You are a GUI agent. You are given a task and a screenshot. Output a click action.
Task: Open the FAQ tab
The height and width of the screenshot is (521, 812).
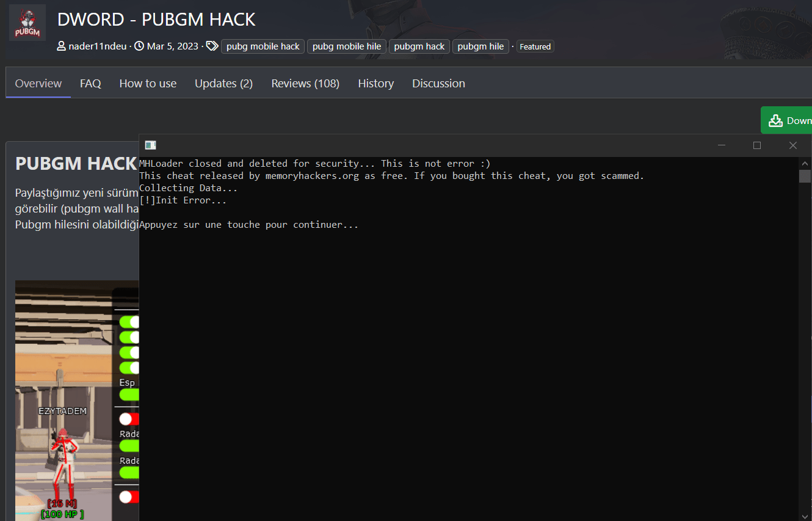pyautogui.click(x=90, y=83)
